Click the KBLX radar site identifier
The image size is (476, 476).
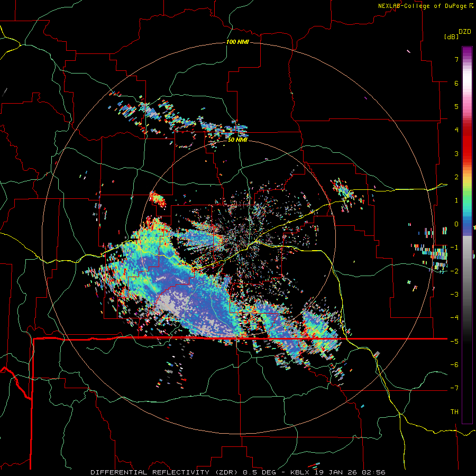click(x=301, y=472)
